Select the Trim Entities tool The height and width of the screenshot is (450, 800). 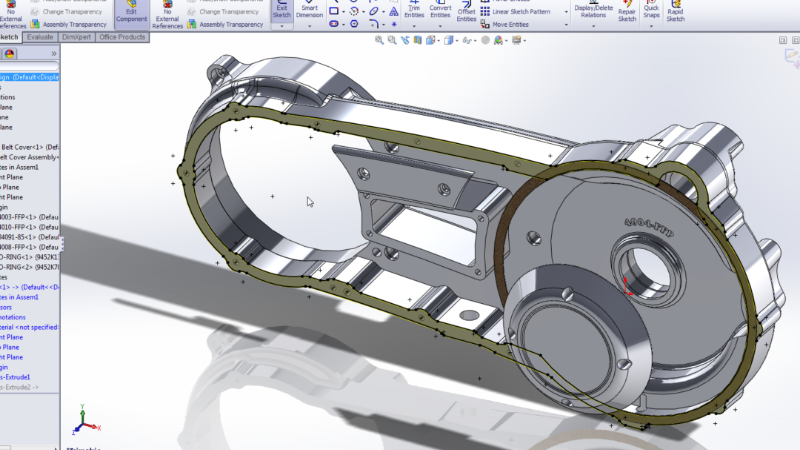(413, 11)
